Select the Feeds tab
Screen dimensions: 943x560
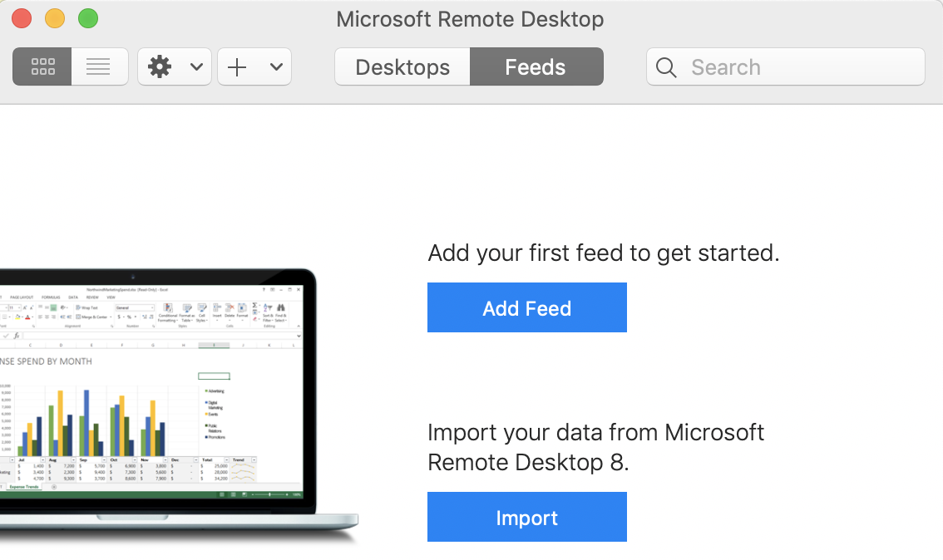point(536,66)
